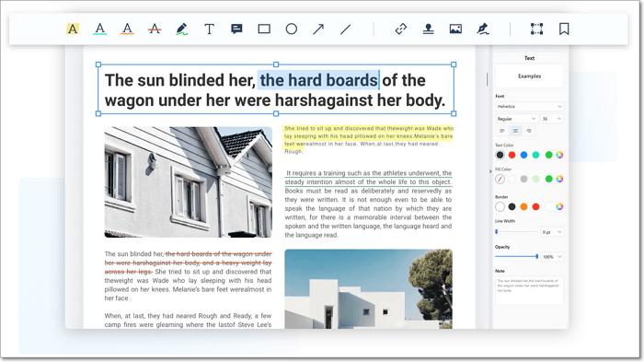The width and height of the screenshot is (644, 362).
Task: Pick the freehand Pencil drawing tool
Action: pyautogui.click(x=181, y=29)
